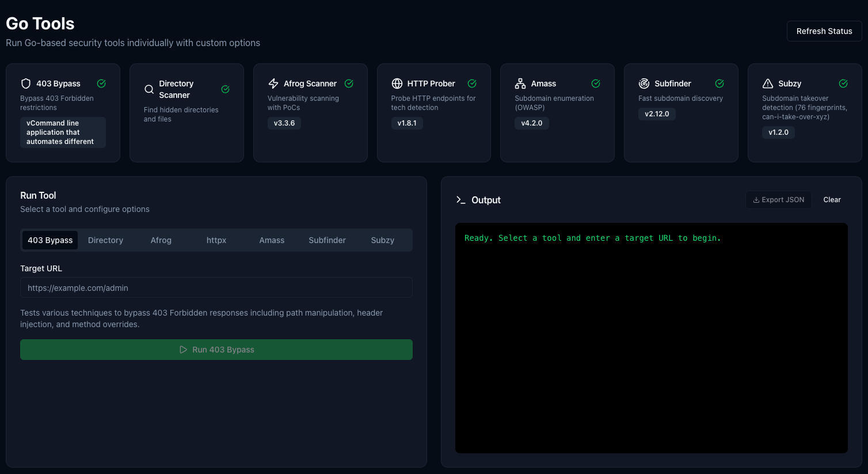Click Export JSON with download icon

778,199
